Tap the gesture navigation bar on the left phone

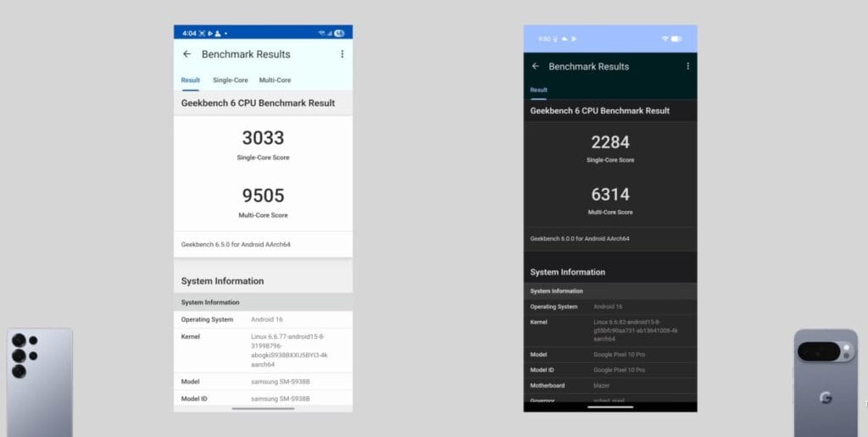click(263, 408)
